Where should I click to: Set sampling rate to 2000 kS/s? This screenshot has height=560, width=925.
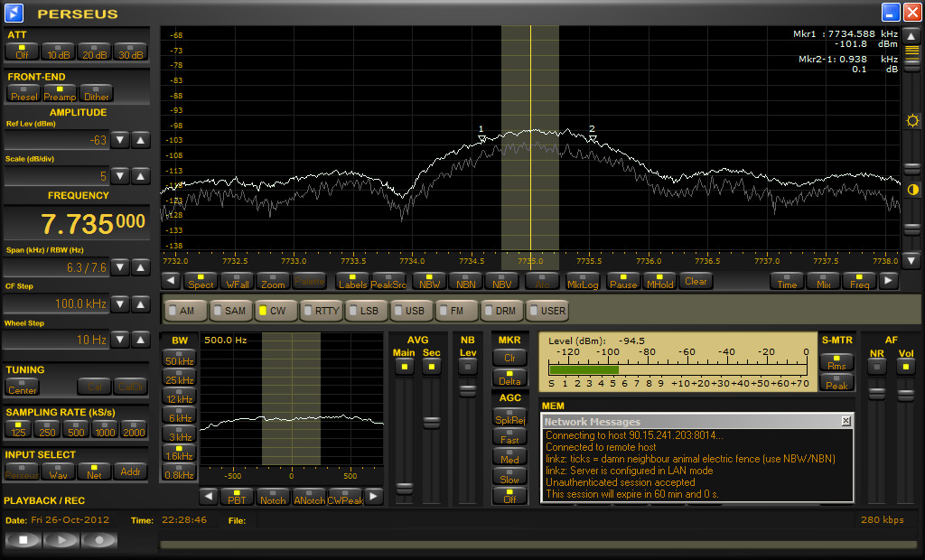pos(134,429)
